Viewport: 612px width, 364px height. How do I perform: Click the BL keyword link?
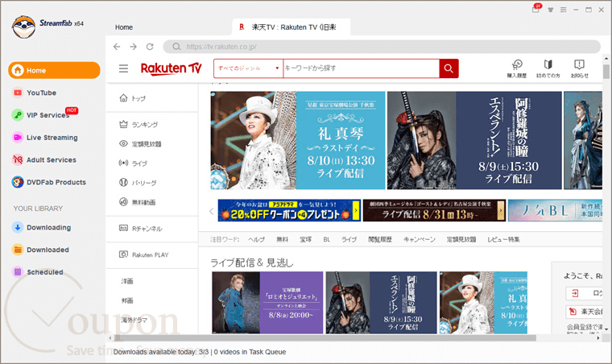pyautogui.click(x=327, y=239)
